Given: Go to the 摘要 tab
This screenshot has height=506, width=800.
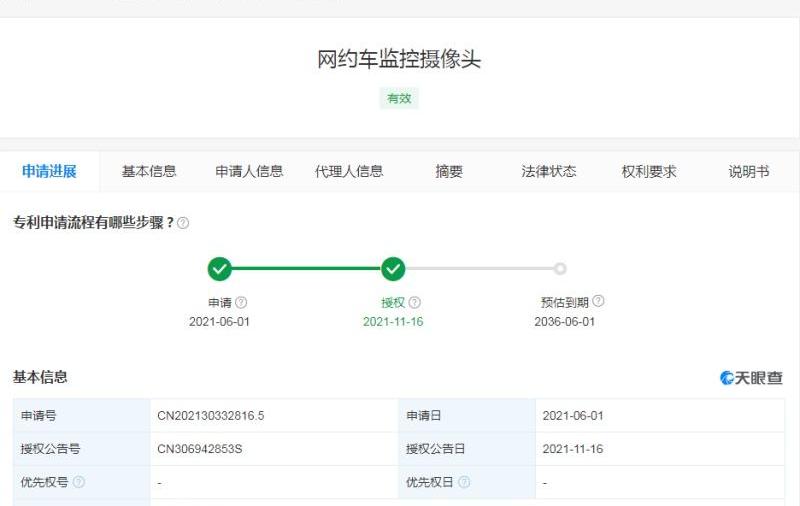Looking at the screenshot, I should tap(449, 171).
